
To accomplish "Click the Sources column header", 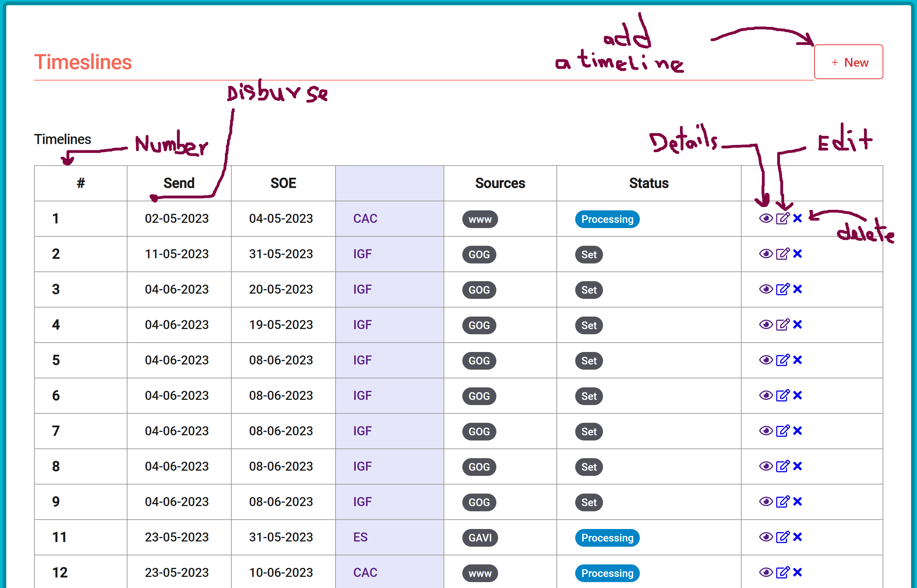I will tap(500, 183).
